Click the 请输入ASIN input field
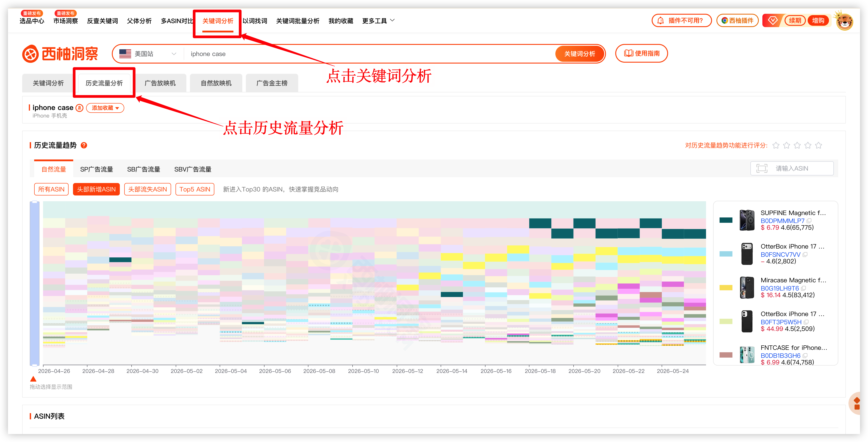The width and height of the screenshot is (868, 442). click(x=792, y=168)
